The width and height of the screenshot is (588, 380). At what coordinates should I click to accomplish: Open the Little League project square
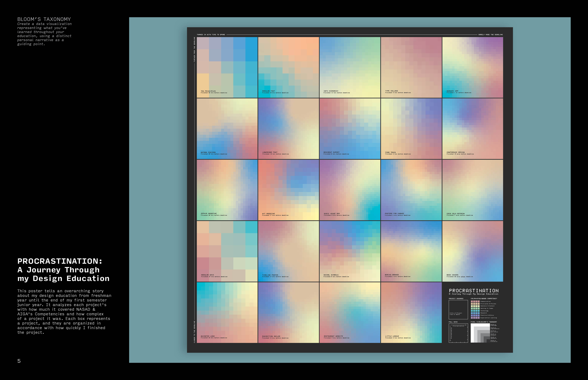pos(411,312)
